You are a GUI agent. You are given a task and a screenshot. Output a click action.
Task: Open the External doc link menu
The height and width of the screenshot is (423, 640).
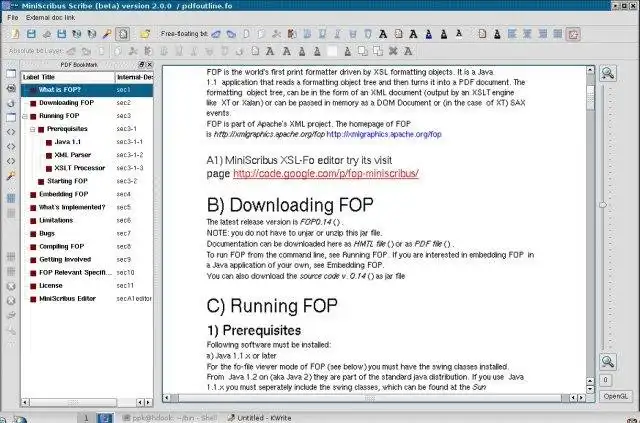51,18
